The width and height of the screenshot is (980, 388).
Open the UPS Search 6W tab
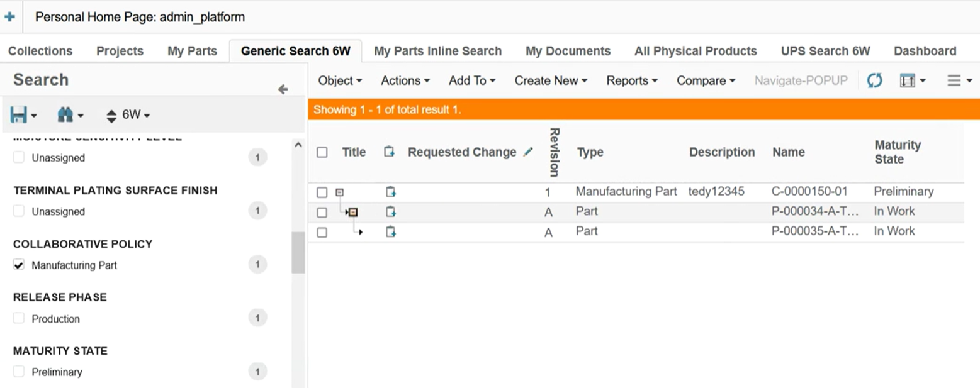tap(825, 51)
